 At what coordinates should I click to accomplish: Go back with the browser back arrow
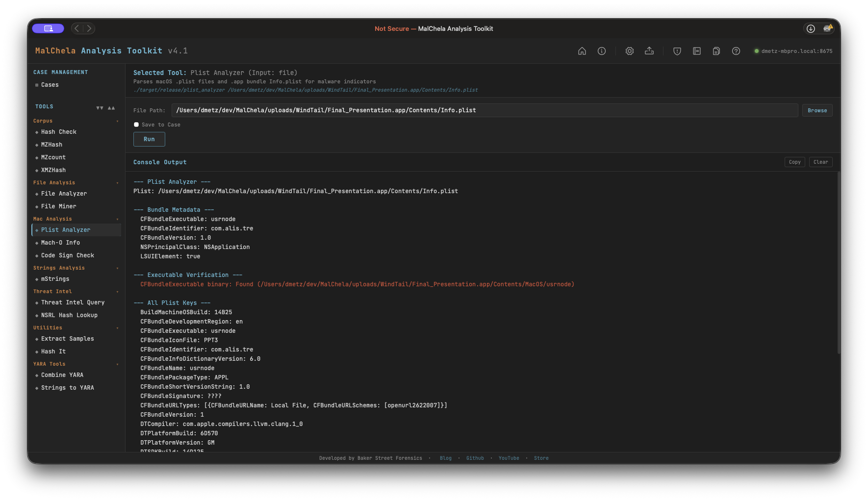click(x=77, y=28)
